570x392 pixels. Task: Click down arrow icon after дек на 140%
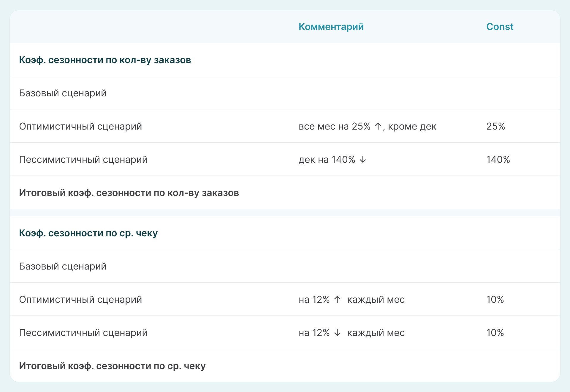coord(363,160)
